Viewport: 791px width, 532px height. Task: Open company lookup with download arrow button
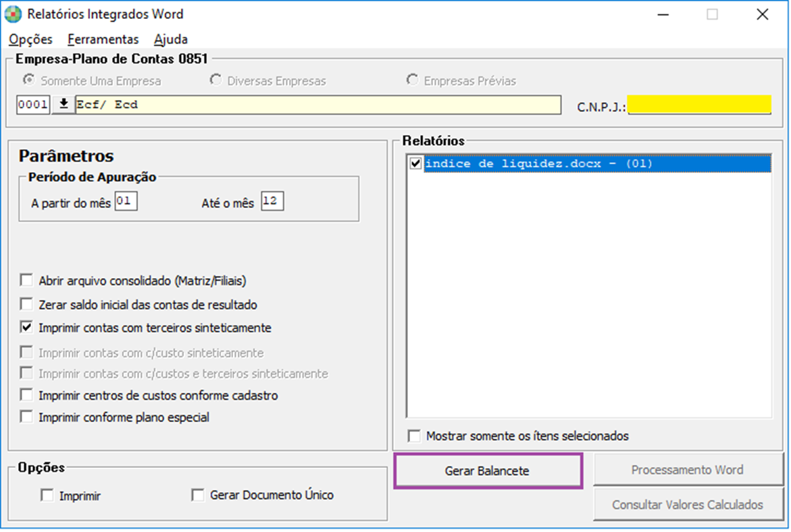63,105
